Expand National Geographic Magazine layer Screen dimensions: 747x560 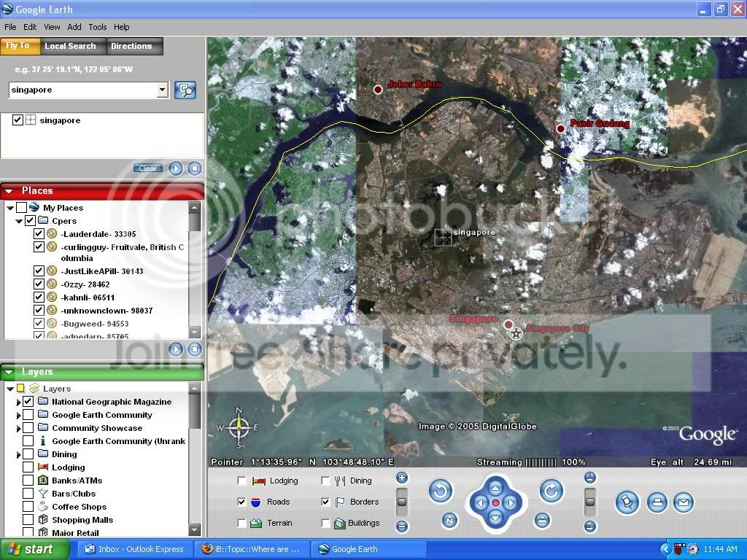click(x=18, y=402)
